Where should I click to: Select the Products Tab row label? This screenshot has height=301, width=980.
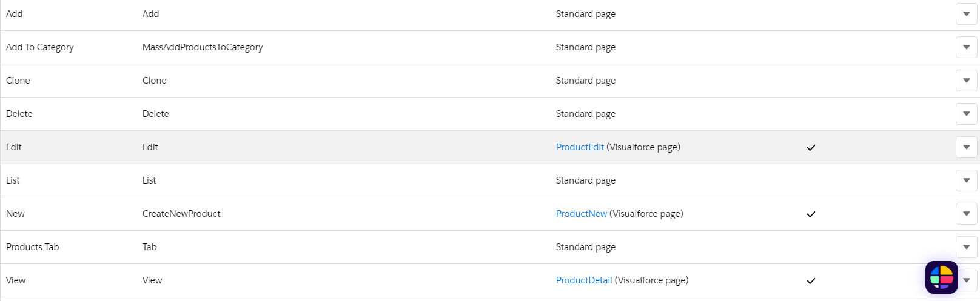click(33, 247)
